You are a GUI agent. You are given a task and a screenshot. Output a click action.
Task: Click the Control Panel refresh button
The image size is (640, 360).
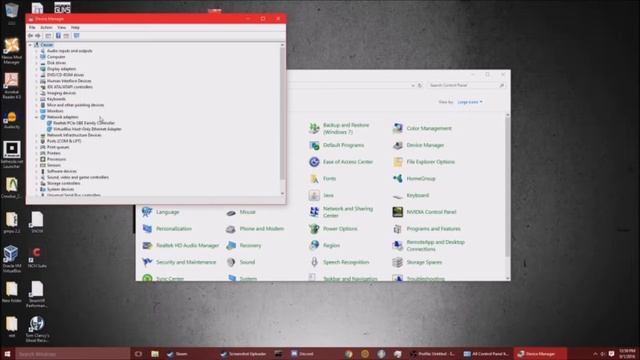[x=420, y=85]
